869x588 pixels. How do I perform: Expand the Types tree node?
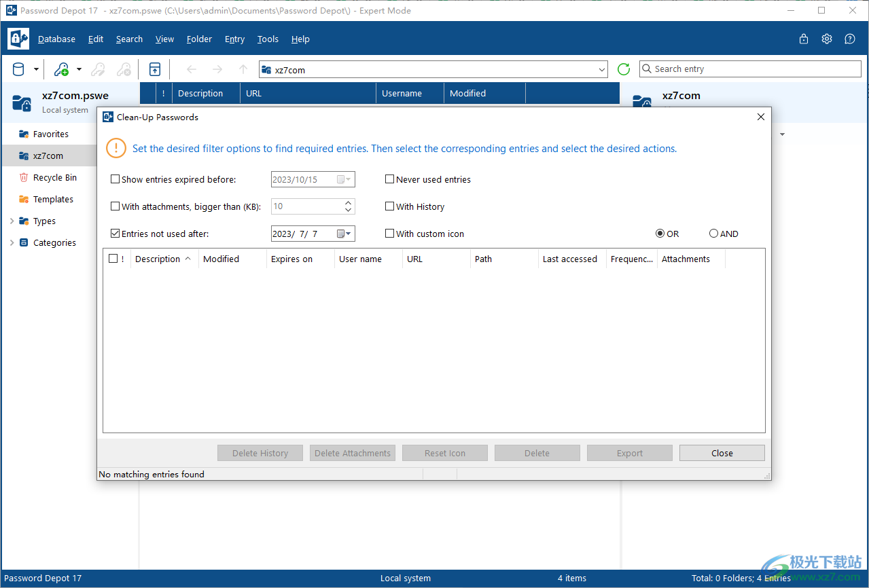[x=12, y=221]
